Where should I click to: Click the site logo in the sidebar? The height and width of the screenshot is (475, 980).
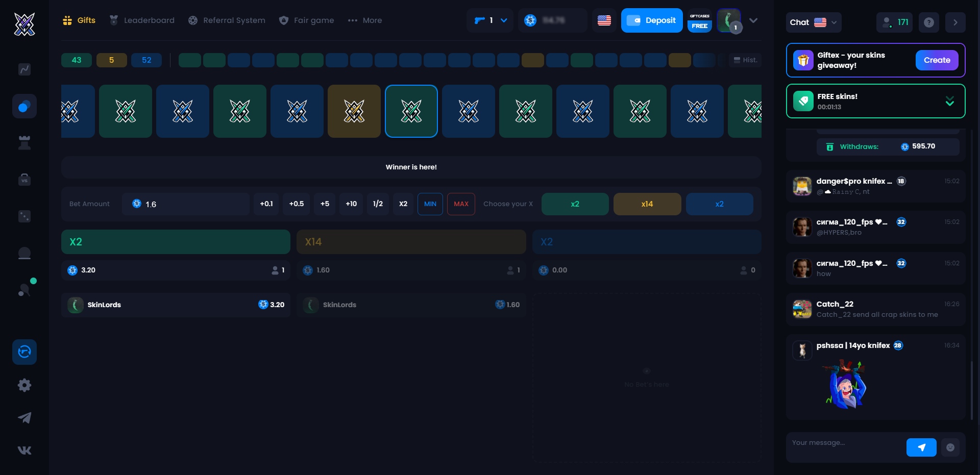[24, 24]
